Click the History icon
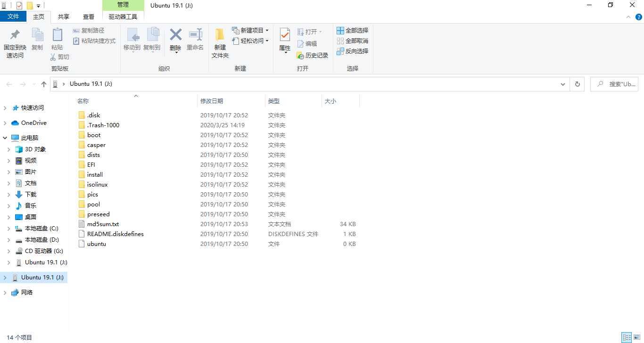 301,56
